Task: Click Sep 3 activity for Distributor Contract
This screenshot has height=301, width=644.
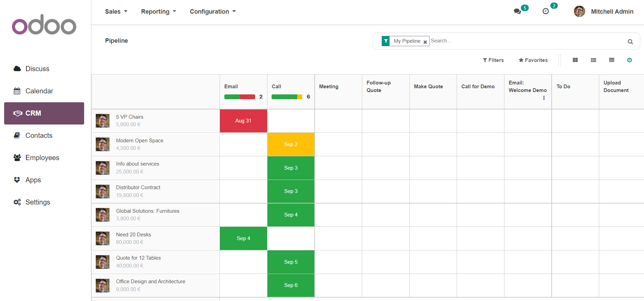Action: pyautogui.click(x=291, y=191)
